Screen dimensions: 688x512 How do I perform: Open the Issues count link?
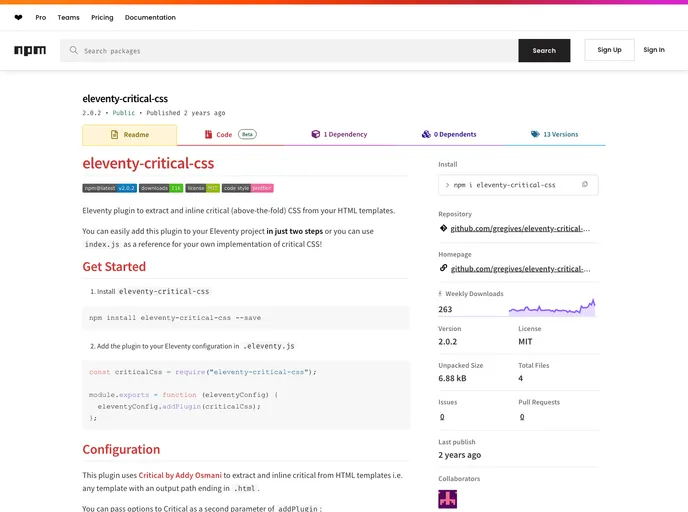coord(442,417)
